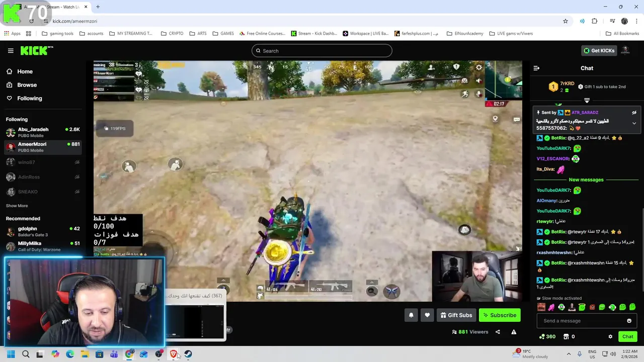Open the ARTS bookmark folder
The image size is (644, 362).
[198, 34]
